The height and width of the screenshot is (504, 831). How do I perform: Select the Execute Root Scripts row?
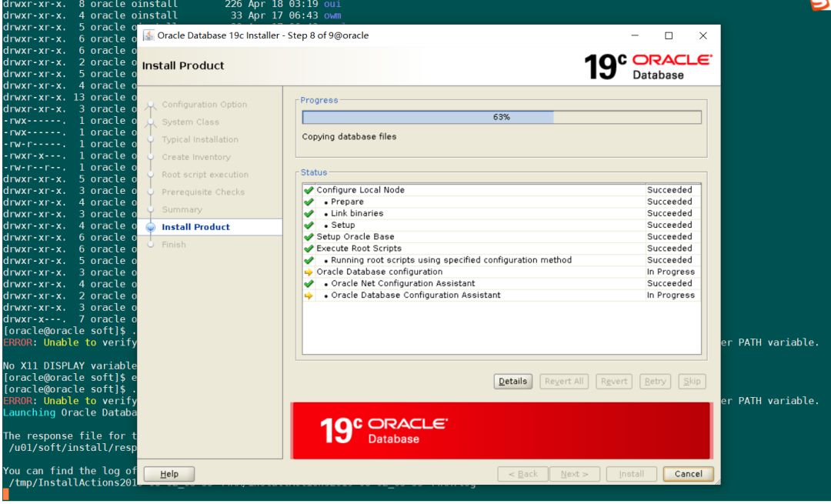pos(502,248)
